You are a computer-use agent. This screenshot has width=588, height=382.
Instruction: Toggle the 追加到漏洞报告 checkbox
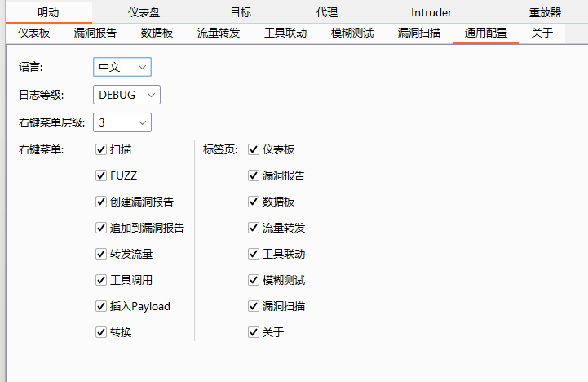(x=101, y=228)
